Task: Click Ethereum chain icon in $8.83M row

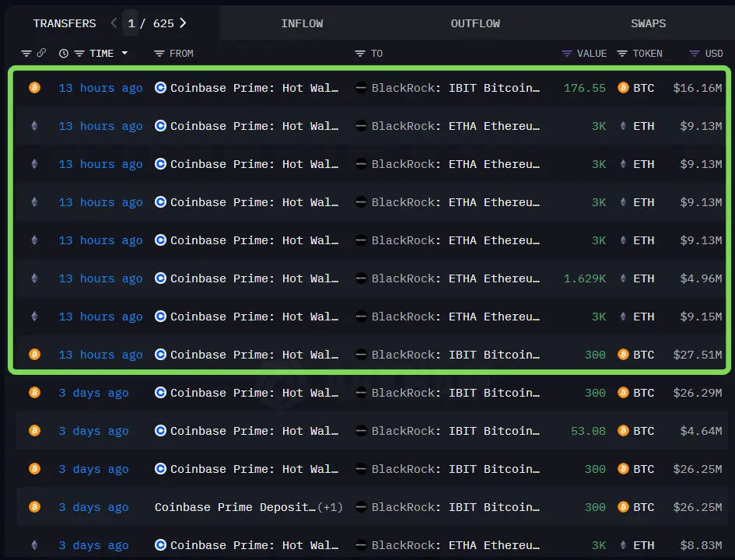Action: tap(34, 545)
